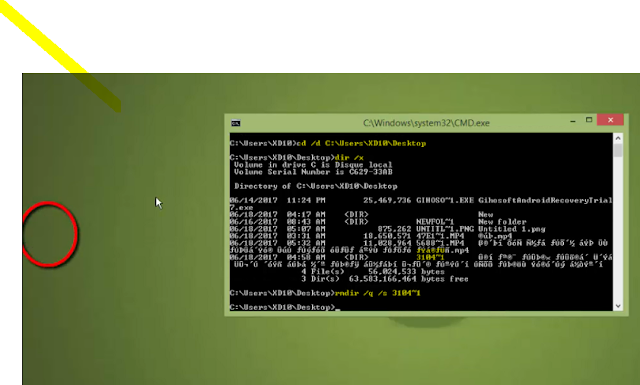Click the '4 File(s)' summary text
This screenshot has width=640, height=385.
pyautogui.click(x=323, y=272)
